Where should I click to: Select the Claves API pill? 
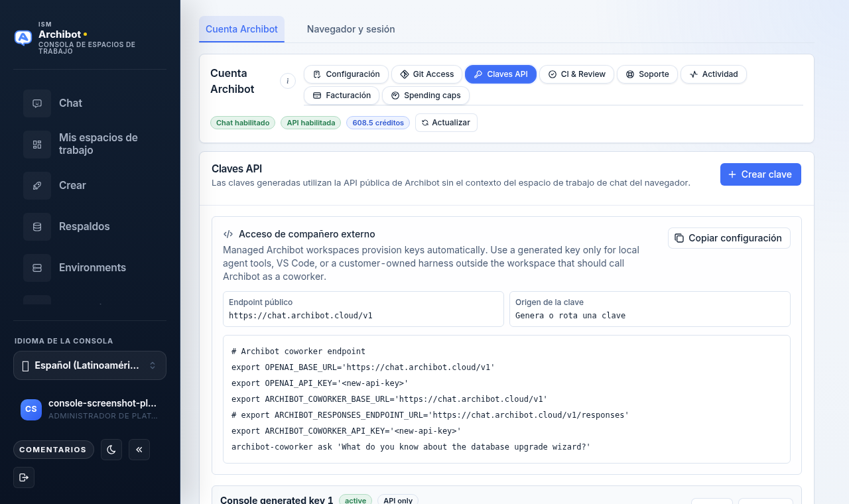[501, 74]
